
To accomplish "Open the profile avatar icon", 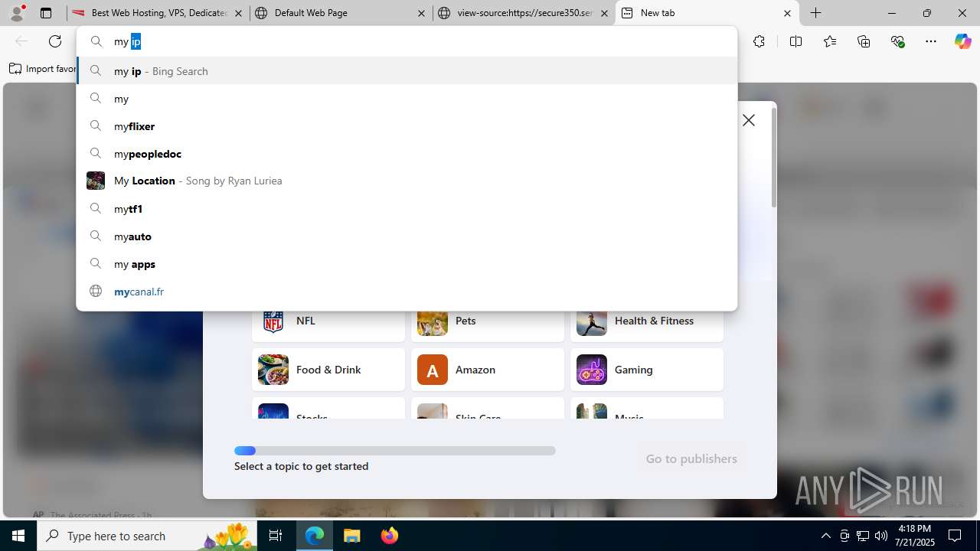I will click(17, 13).
